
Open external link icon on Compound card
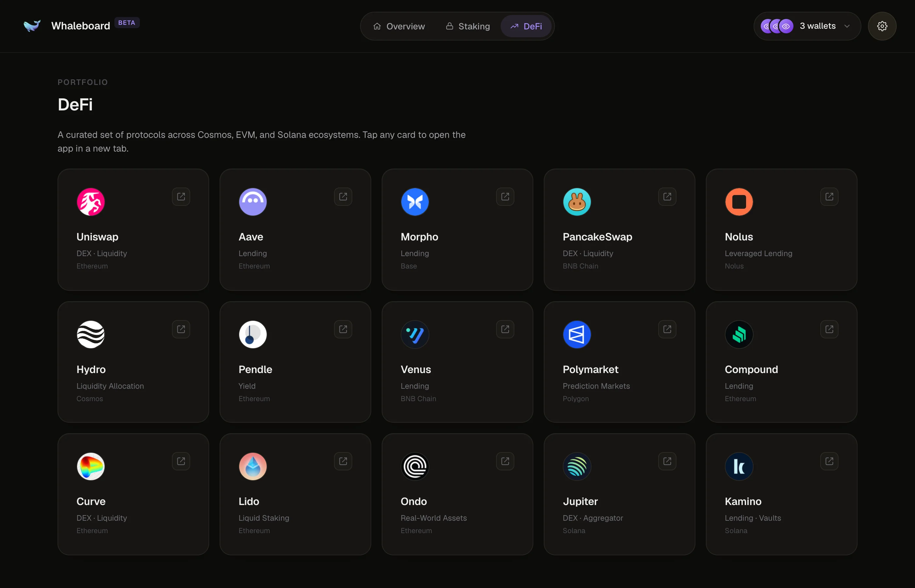829,329
